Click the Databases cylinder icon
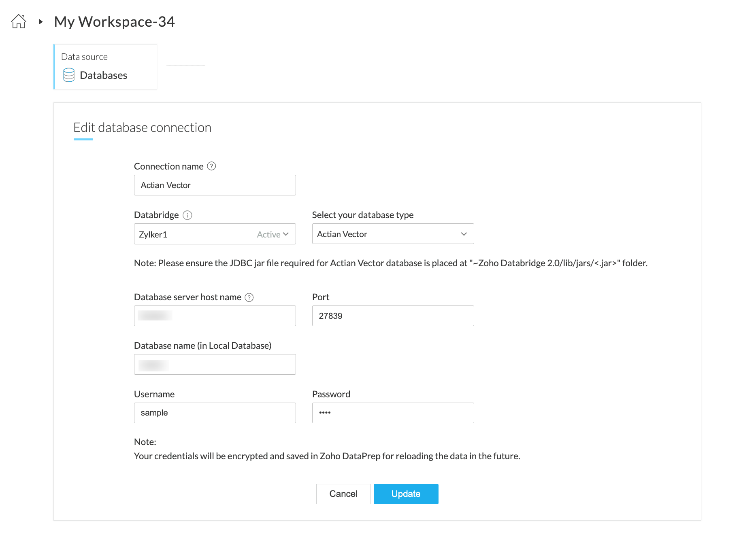This screenshot has width=741, height=560. 69,75
